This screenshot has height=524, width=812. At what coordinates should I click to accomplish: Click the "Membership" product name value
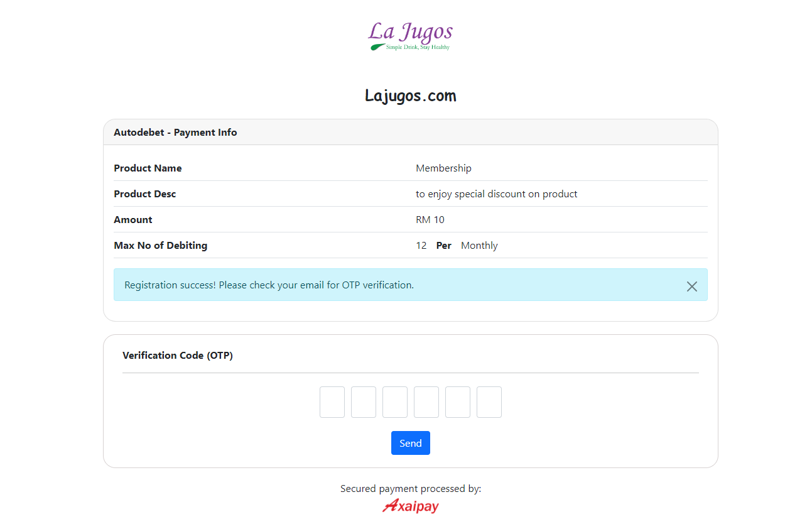(x=443, y=168)
